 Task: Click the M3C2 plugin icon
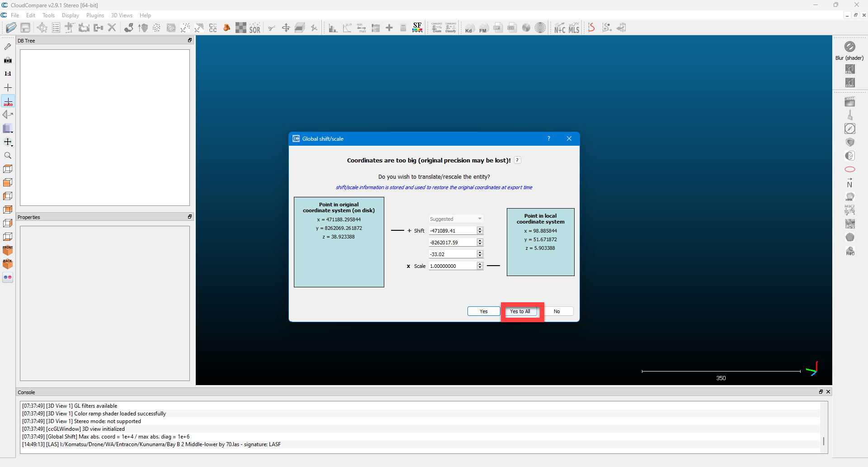[x=849, y=210]
